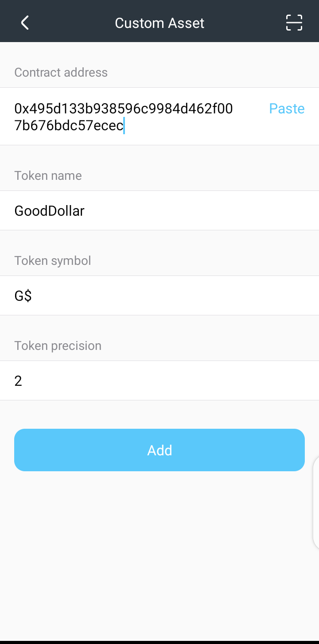319x644 pixels.
Task: Click the blue text cursor in the address
Action: [x=124, y=126]
